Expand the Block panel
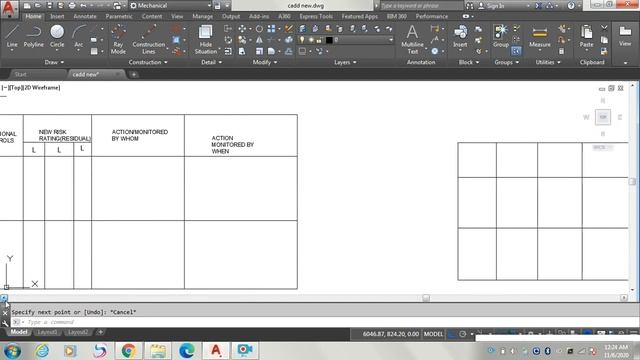This screenshot has height=360, width=640. pyautogui.click(x=469, y=62)
